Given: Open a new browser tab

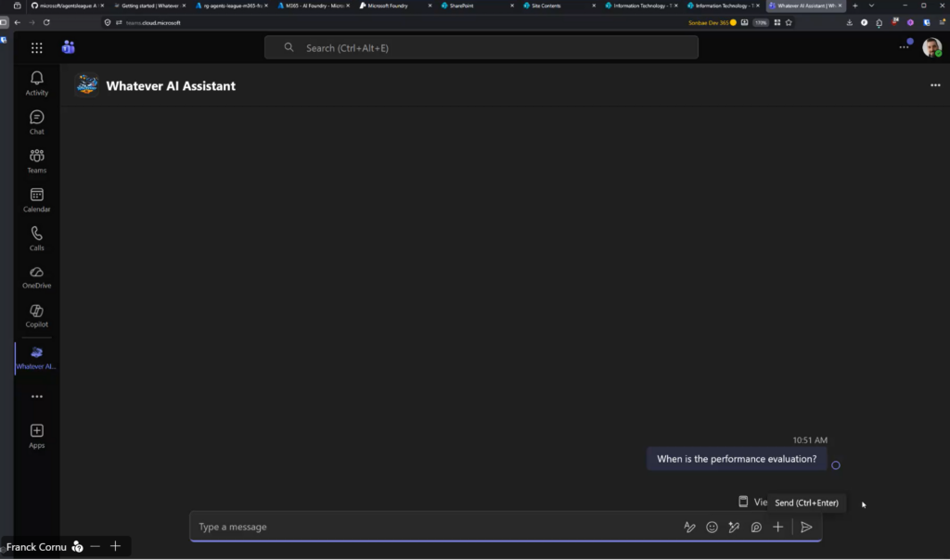Looking at the screenshot, I should (x=854, y=6).
